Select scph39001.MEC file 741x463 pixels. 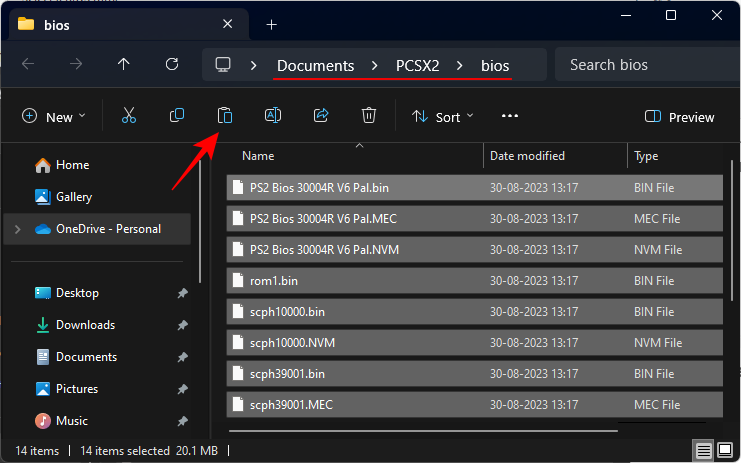click(x=474, y=405)
